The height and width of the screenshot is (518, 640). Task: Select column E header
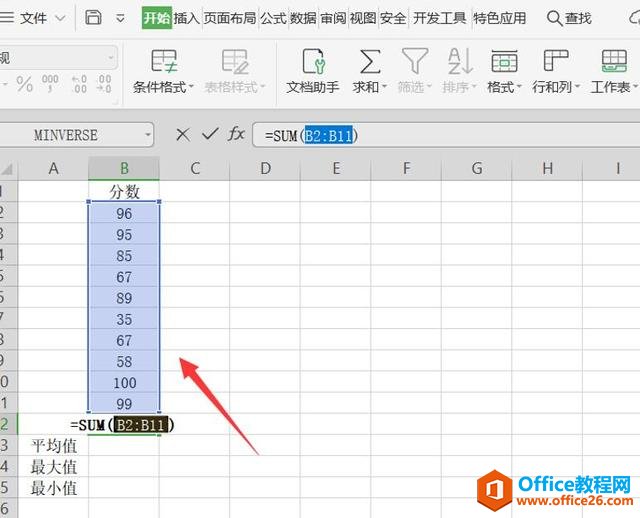coord(336,168)
